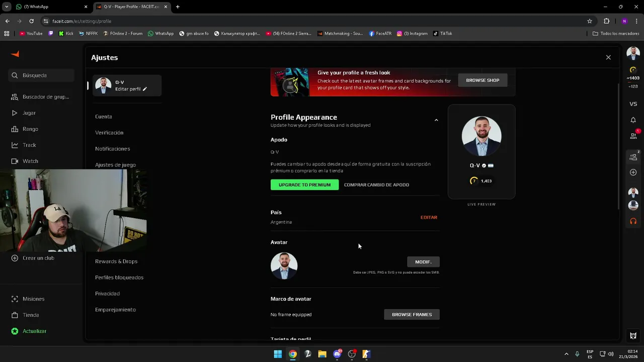The width and height of the screenshot is (644, 362).
Task: Open the party icon showing 2
Action: tap(633, 156)
